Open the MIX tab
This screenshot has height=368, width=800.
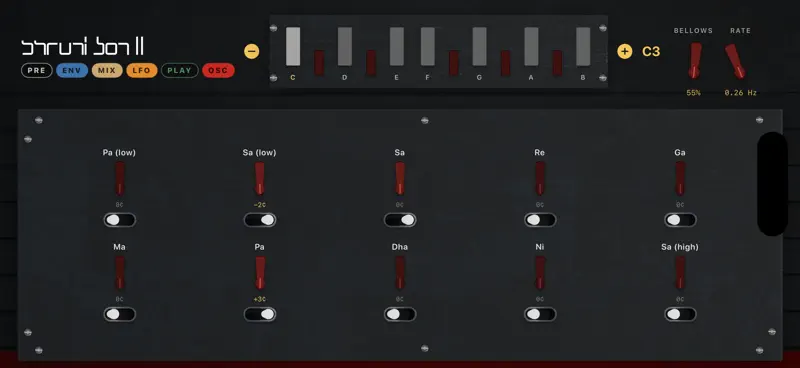coord(107,70)
